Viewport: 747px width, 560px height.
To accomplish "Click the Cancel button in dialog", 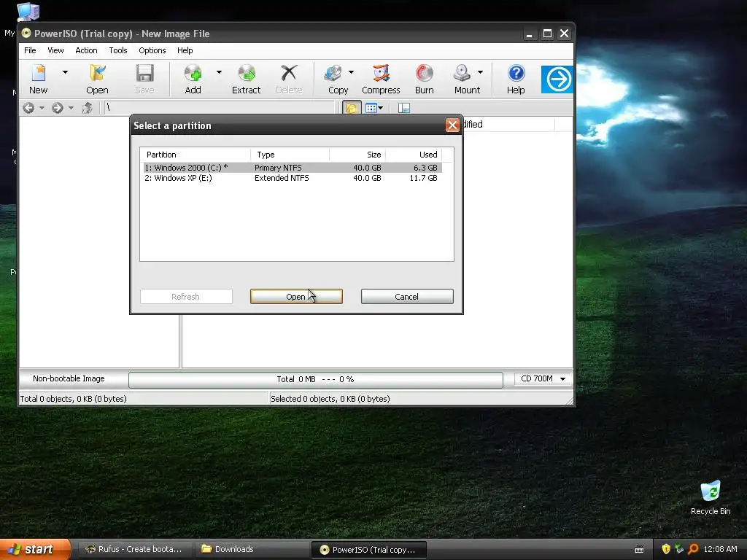I will click(407, 297).
